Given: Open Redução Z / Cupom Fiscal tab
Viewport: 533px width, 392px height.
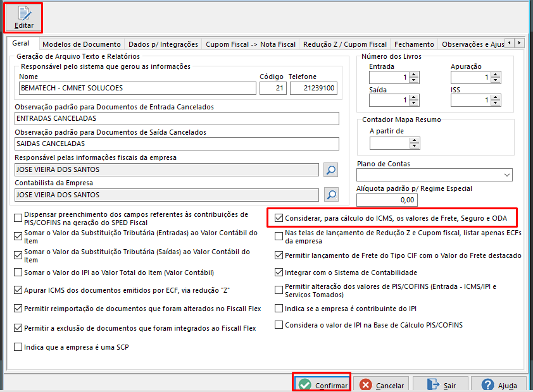Looking at the screenshot, I should 345,44.
